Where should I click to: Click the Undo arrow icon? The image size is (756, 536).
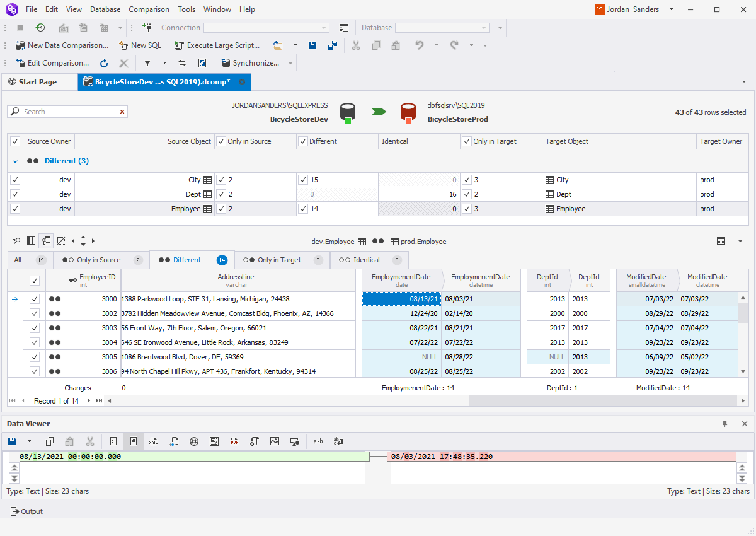[x=419, y=45]
